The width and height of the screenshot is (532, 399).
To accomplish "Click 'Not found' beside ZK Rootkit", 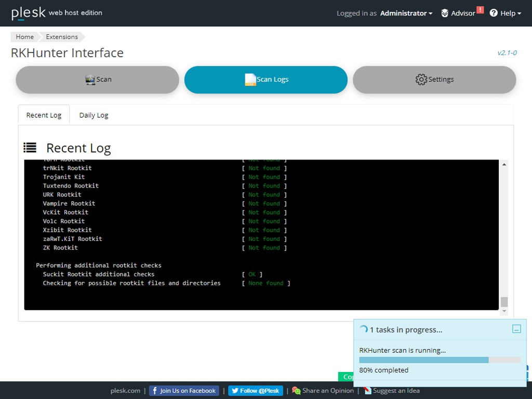I will click(264, 248).
